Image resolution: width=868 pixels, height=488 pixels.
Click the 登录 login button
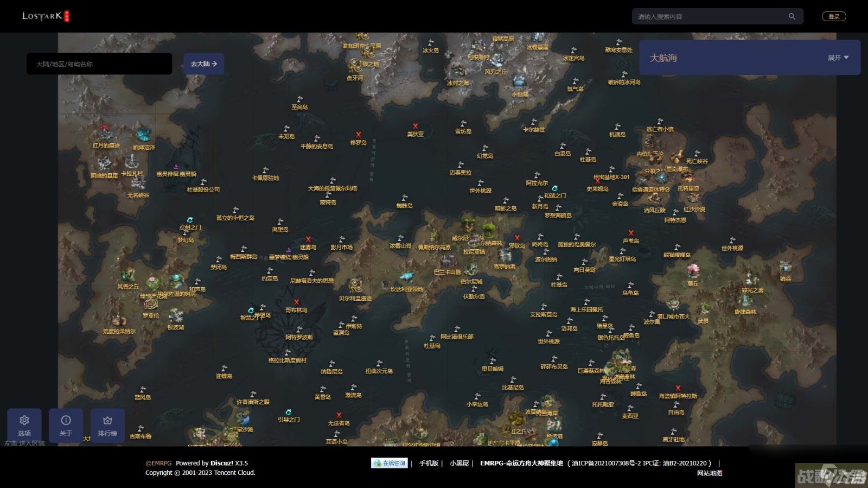(834, 16)
